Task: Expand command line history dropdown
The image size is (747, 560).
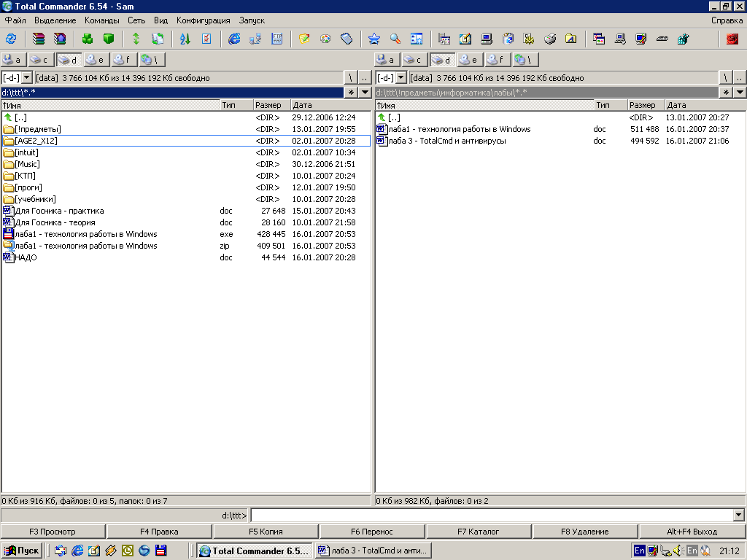Action: tap(738, 515)
